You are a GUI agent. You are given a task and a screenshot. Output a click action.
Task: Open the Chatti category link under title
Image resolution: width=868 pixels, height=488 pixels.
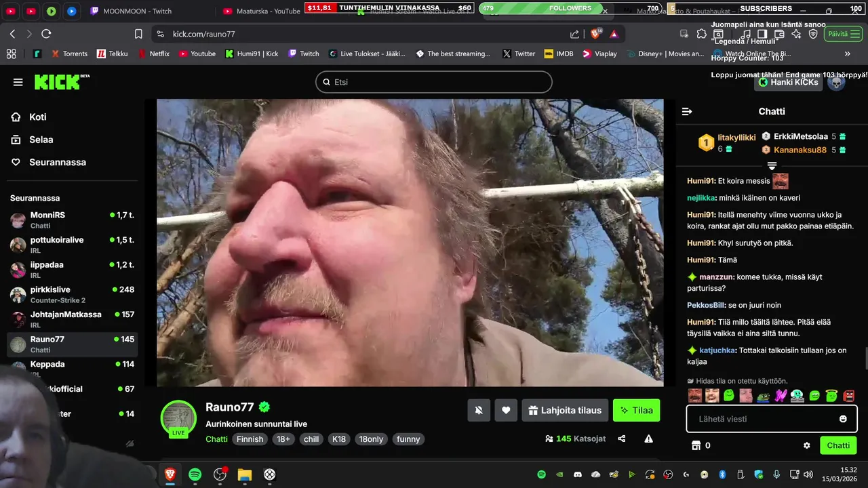click(216, 439)
